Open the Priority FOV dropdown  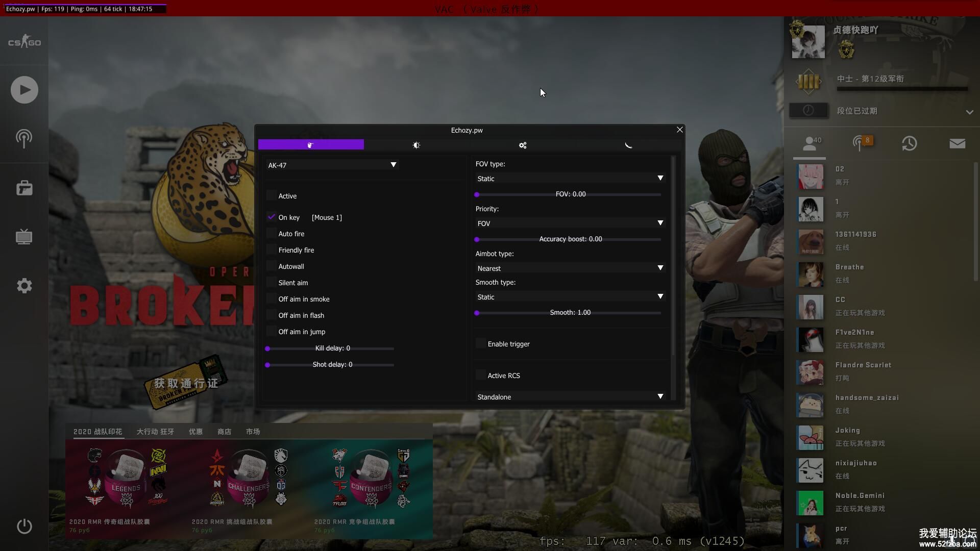(570, 223)
